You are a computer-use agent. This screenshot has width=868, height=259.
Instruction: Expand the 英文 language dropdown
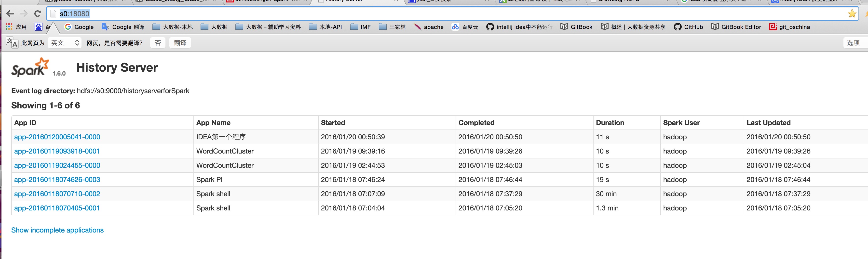[x=64, y=43]
